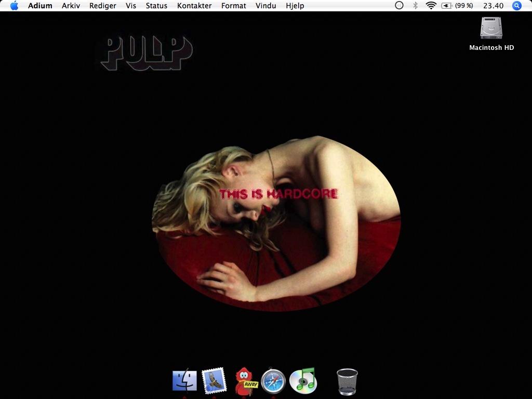This screenshot has width=532, height=399.
Task: Click the battery charging icon
Action: click(x=446, y=6)
